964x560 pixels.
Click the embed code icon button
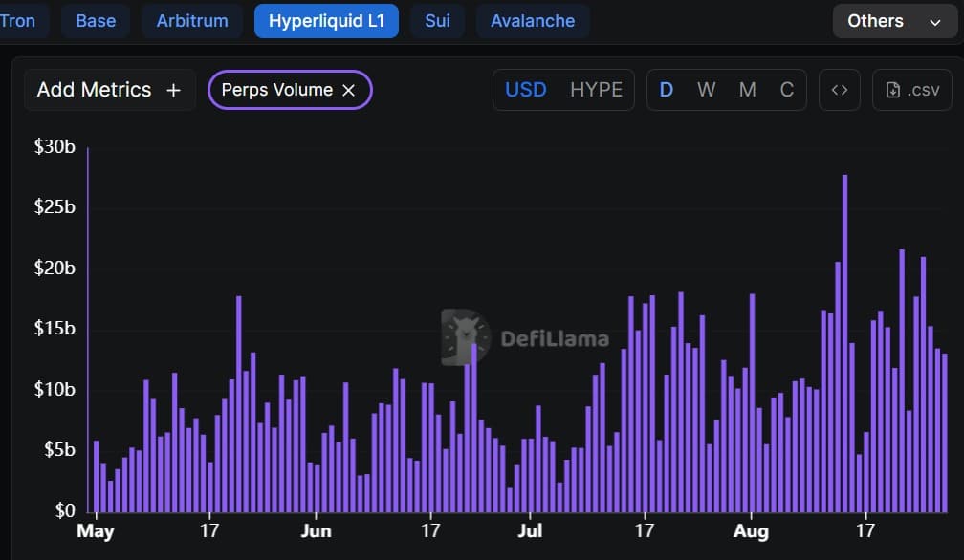pos(839,90)
